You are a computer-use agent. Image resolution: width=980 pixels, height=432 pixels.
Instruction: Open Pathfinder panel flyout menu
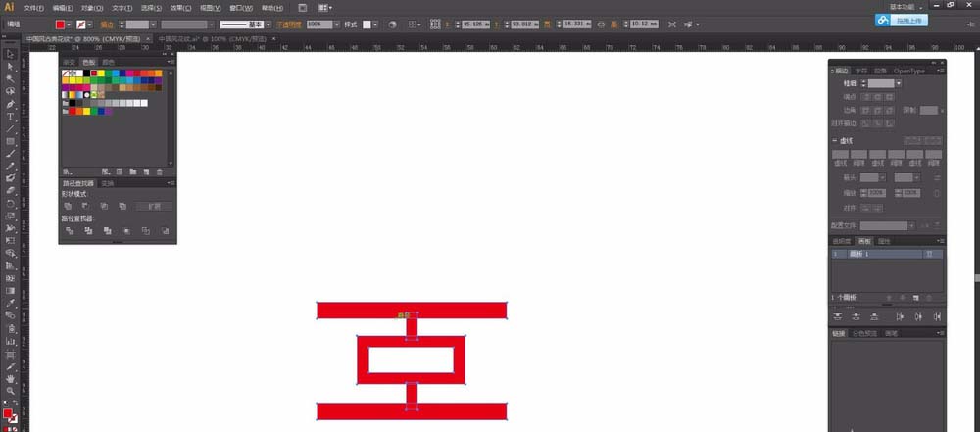pos(171,183)
